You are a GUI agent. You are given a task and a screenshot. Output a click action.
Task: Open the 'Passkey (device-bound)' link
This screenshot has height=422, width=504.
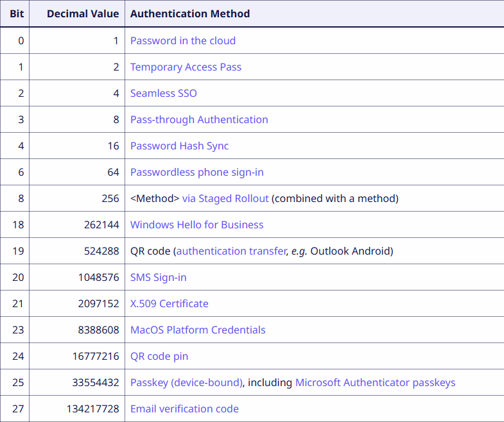tap(186, 383)
